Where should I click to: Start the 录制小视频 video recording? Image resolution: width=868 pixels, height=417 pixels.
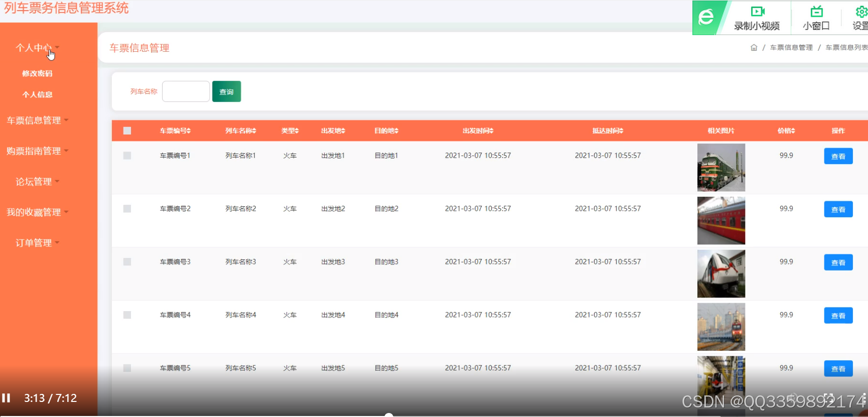coord(757,18)
